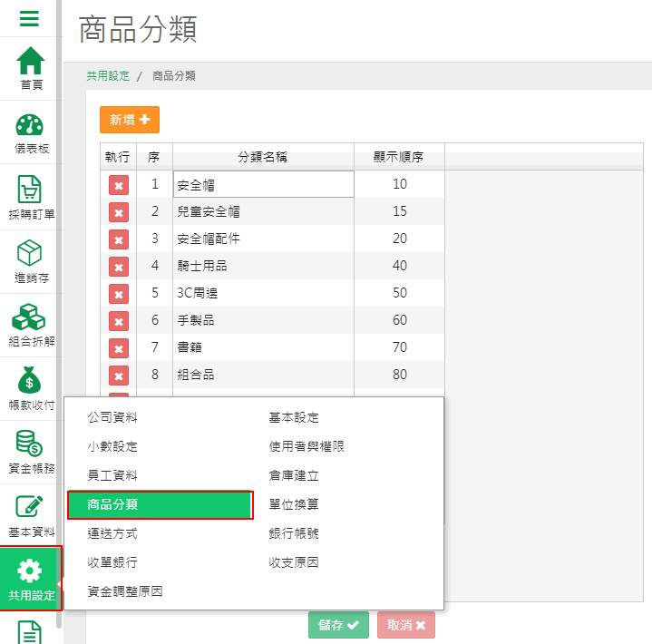652x644 pixels.
Task: Click display order value 20
Action: pos(400,239)
